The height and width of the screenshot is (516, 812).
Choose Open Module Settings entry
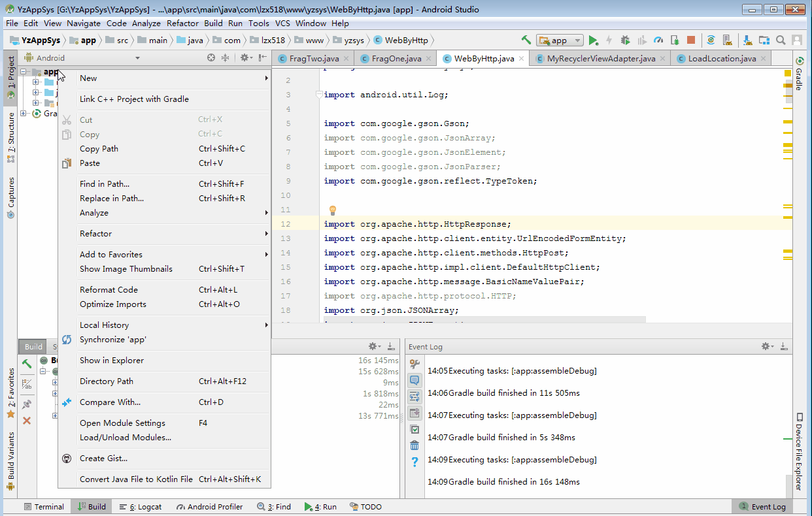164,423
